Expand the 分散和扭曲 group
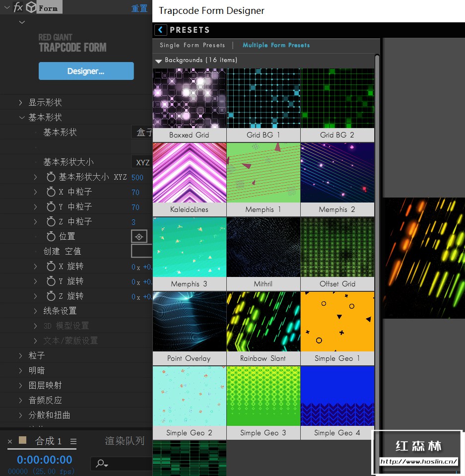 coord(21,415)
